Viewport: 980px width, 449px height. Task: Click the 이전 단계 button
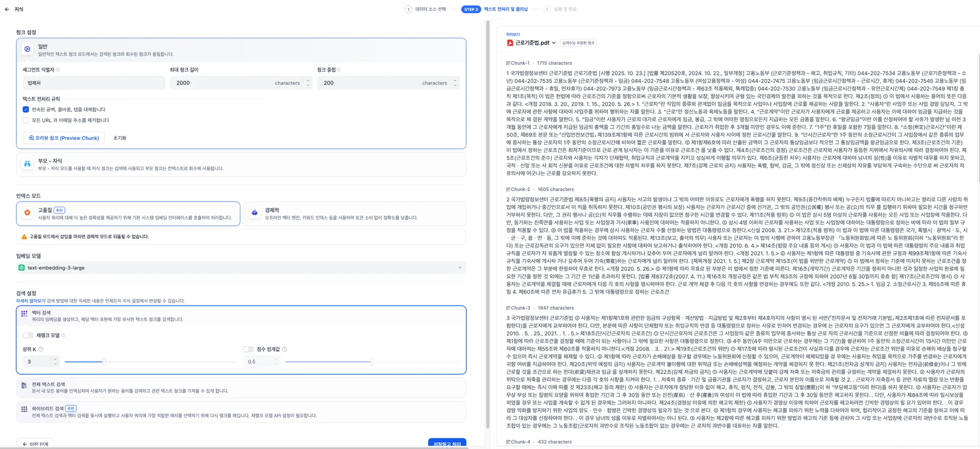(x=35, y=443)
